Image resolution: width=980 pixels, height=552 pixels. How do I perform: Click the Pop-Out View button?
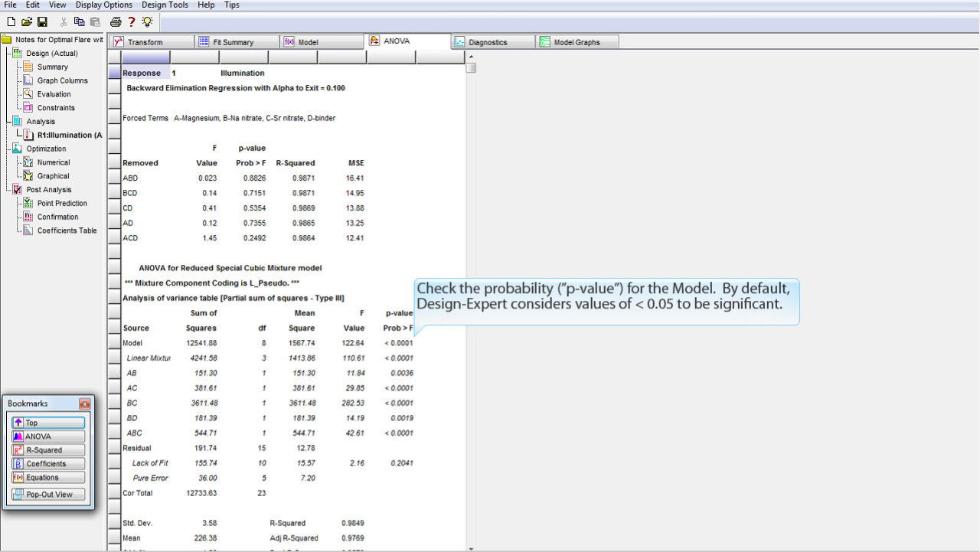(x=47, y=495)
